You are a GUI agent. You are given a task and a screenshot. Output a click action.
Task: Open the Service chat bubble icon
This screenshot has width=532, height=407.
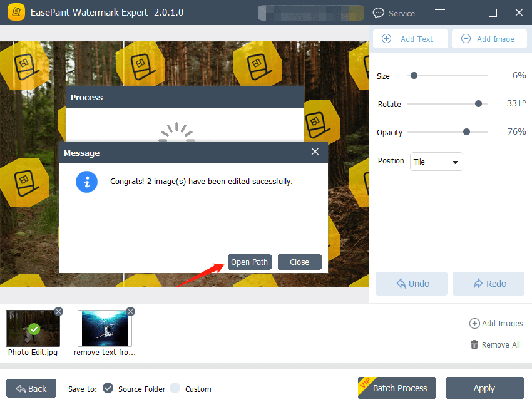point(377,13)
